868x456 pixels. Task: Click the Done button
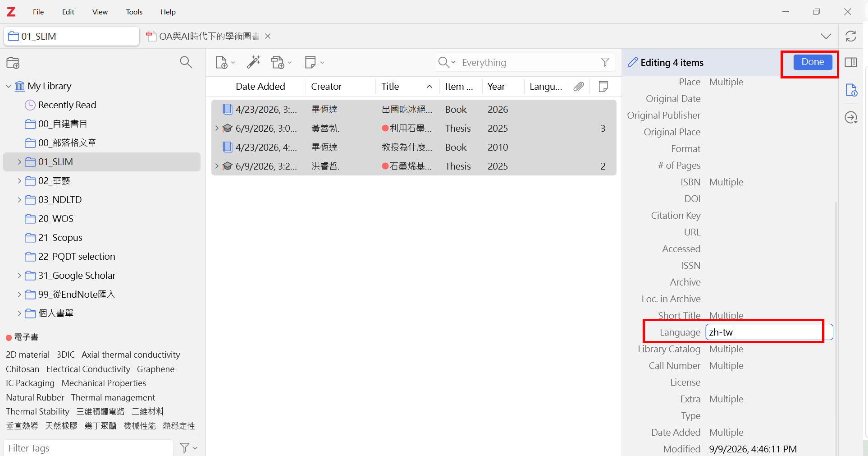pyautogui.click(x=812, y=62)
